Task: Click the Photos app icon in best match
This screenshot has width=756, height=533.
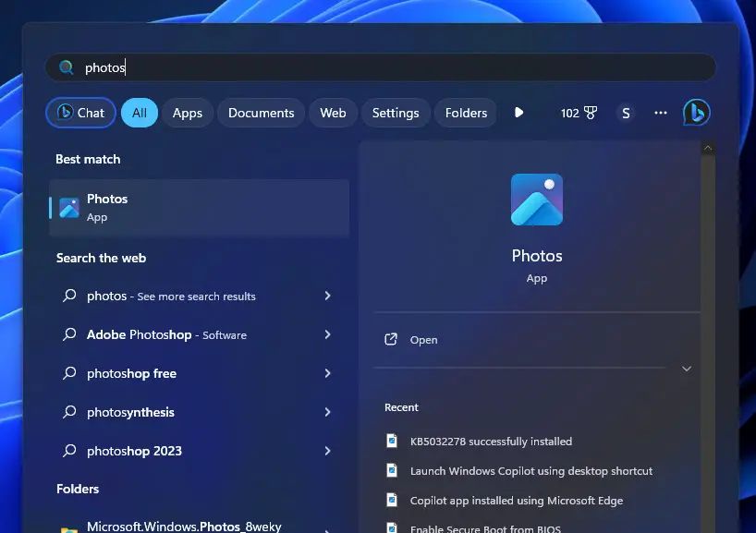Action: [x=69, y=208]
